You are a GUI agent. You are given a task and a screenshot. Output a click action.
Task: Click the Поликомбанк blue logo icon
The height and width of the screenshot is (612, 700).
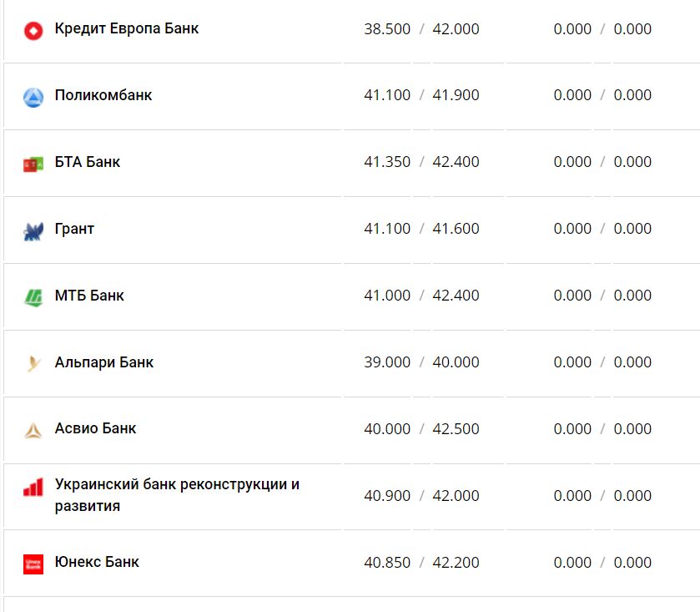click(33, 98)
